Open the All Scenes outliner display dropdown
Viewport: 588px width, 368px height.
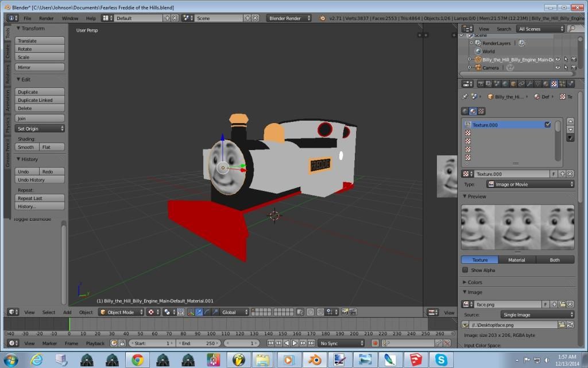[x=540, y=29]
